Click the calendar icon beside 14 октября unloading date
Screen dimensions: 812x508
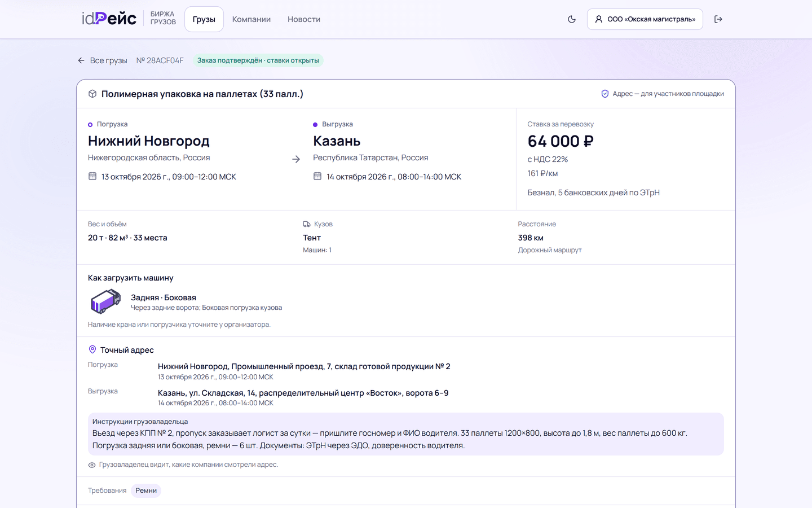pos(317,176)
